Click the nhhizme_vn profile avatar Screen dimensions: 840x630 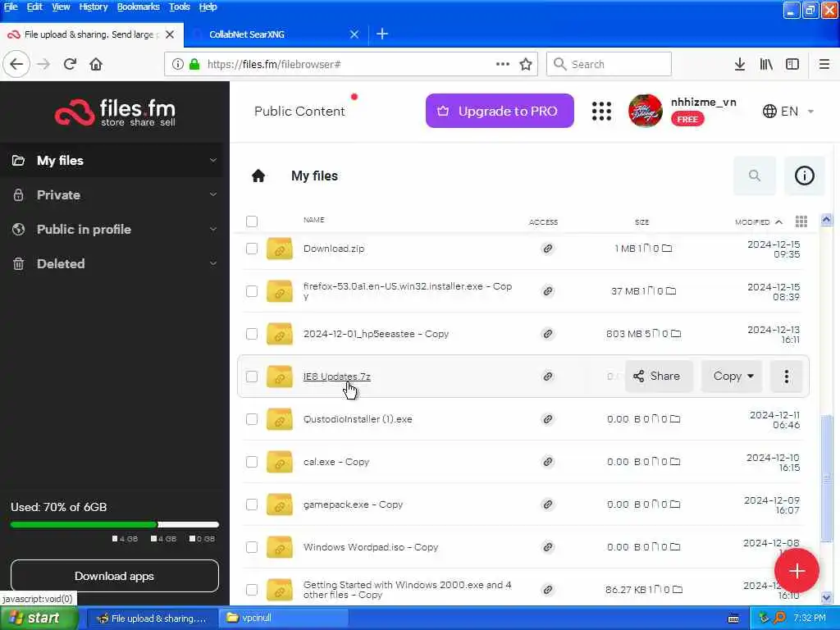coord(645,111)
